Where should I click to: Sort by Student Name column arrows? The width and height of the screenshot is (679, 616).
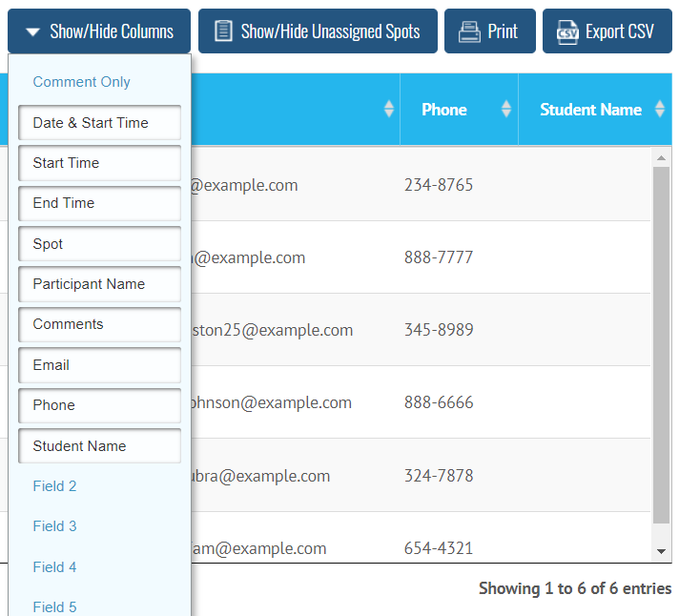click(x=660, y=110)
